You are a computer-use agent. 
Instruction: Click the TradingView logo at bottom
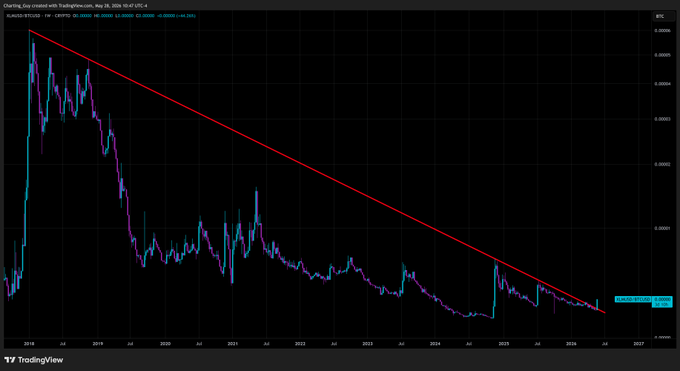pos(33,360)
